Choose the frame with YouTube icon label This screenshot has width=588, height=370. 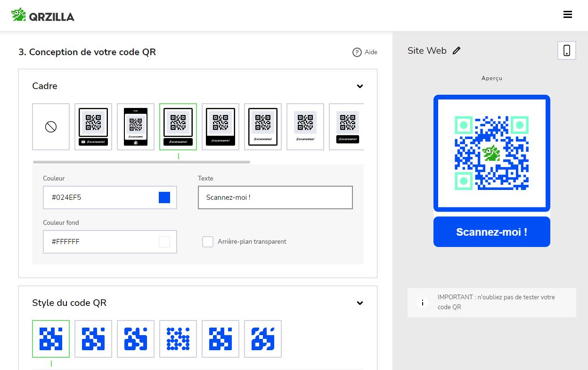pyautogui.click(x=93, y=127)
